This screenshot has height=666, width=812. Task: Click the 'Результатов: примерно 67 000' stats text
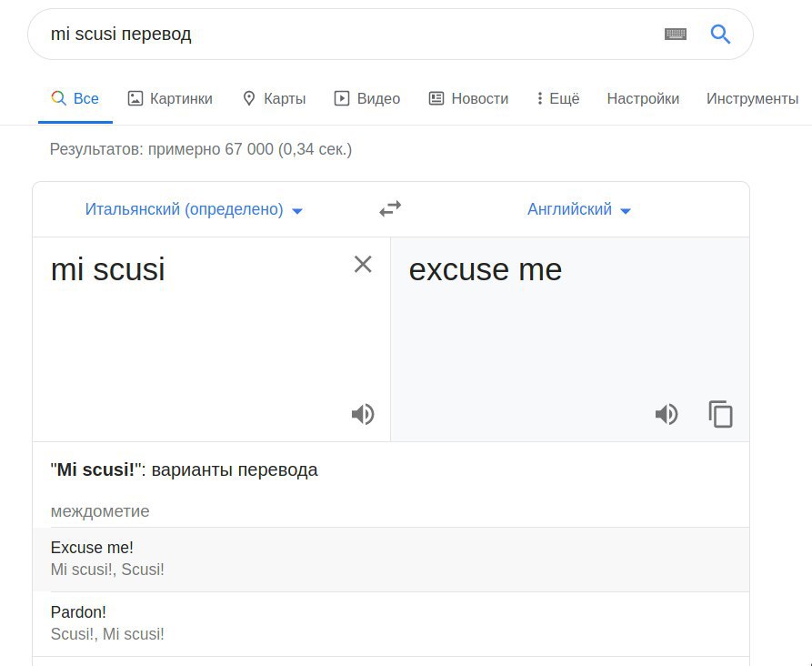[x=201, y=149]
